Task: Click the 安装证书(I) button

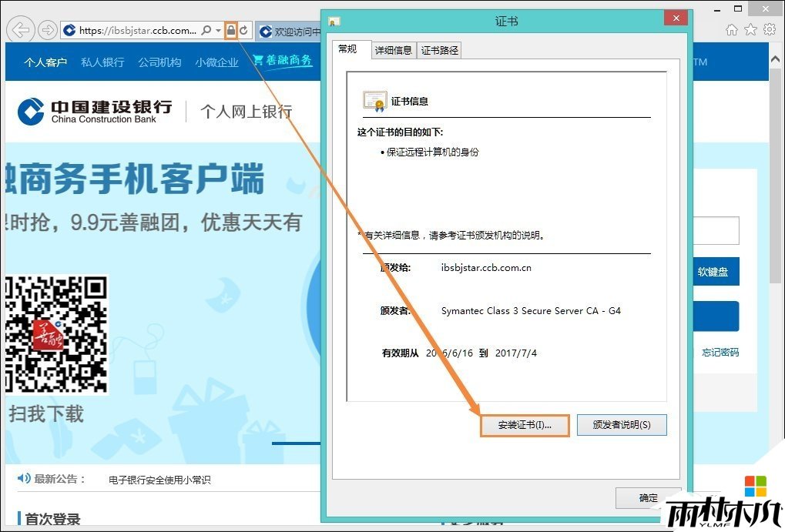Action: click(x=525, y=425)
